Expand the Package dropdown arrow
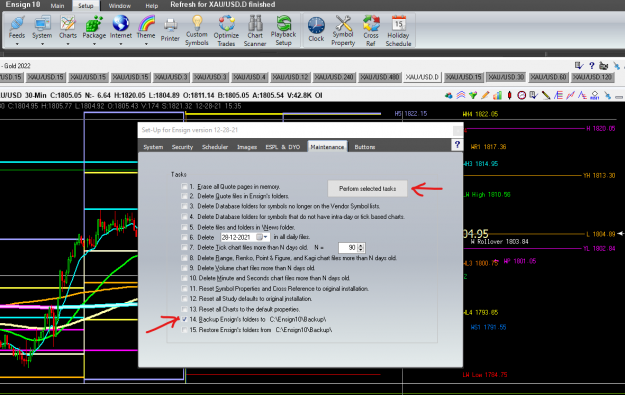The width and height of the screenshot is (625, 395). 94,44
